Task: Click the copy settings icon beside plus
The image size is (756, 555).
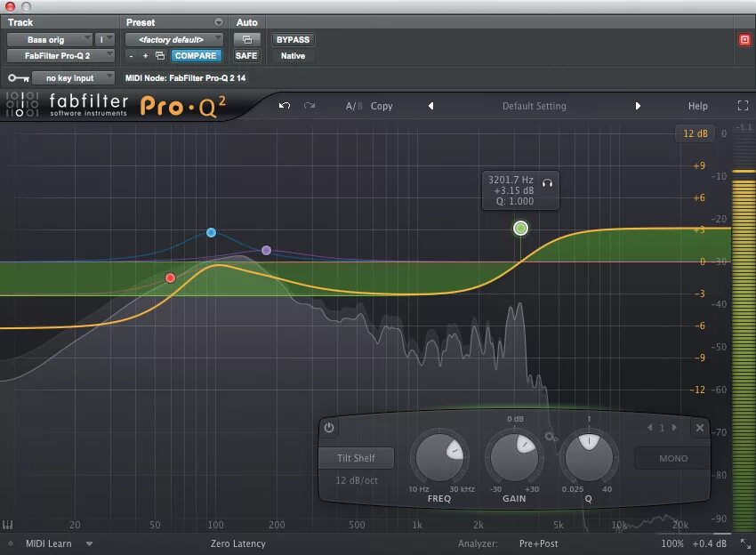Action: tap(160, 55)
